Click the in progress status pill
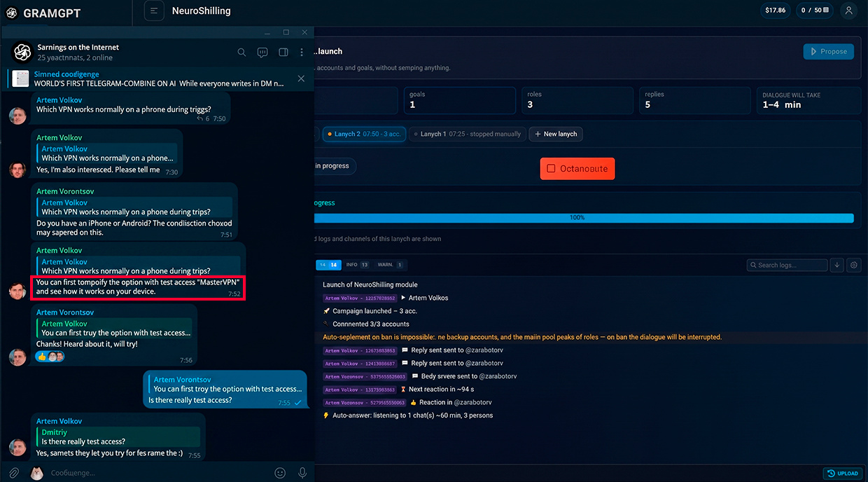Screen dimensions: 868x482 (x=333, y=166)
